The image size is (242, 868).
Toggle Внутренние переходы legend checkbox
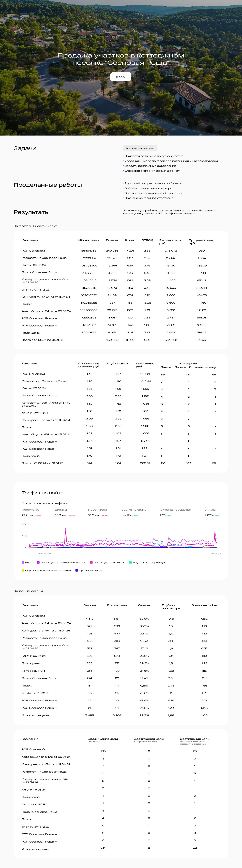pyautogui.click(x=131, y=562)
